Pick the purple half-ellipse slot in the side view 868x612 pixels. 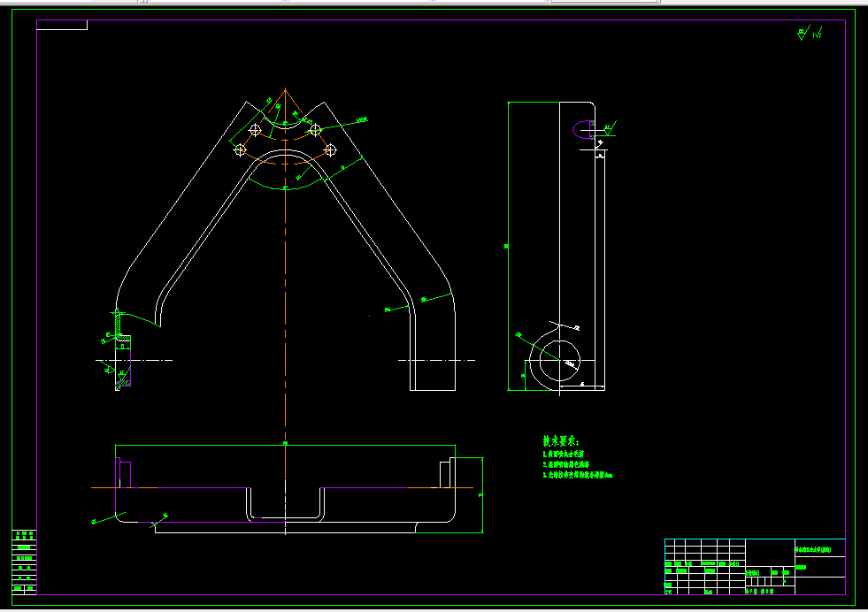coord(583,129)
